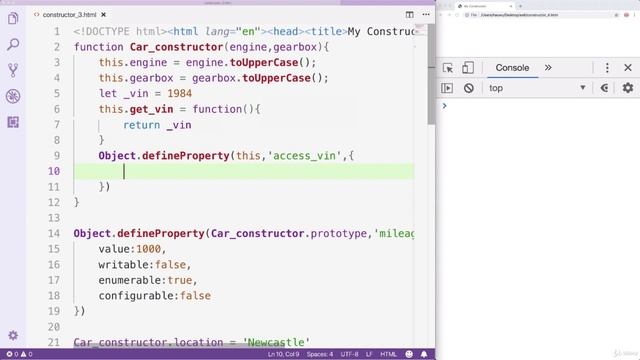This screenshot has height=360, width=640.
Task: Click the value 1984 on line 5
Action: tap(180, 93)
